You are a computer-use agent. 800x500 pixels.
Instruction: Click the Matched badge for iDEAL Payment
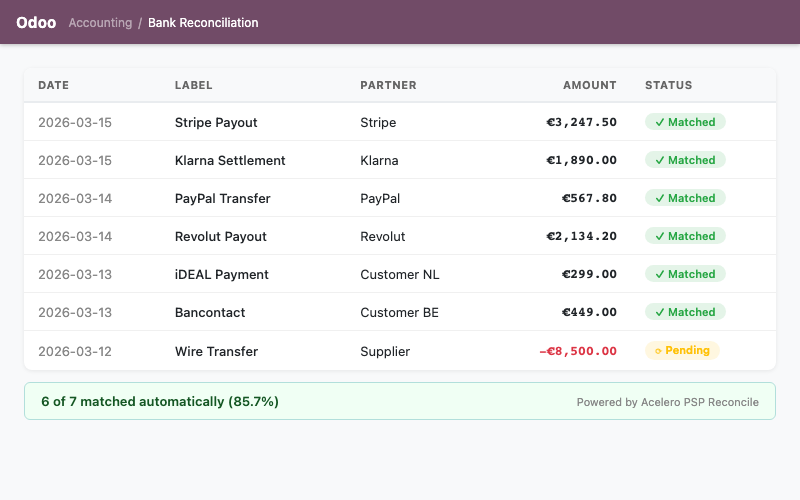[685, 274]
